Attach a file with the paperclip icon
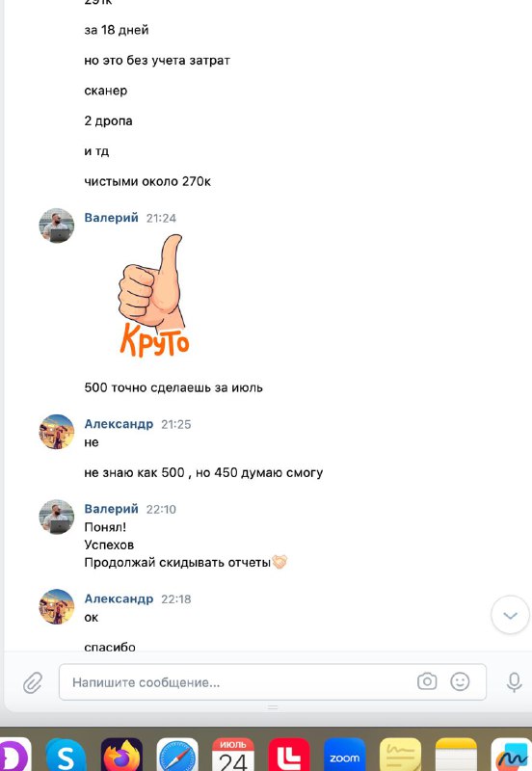 point(33,682)
